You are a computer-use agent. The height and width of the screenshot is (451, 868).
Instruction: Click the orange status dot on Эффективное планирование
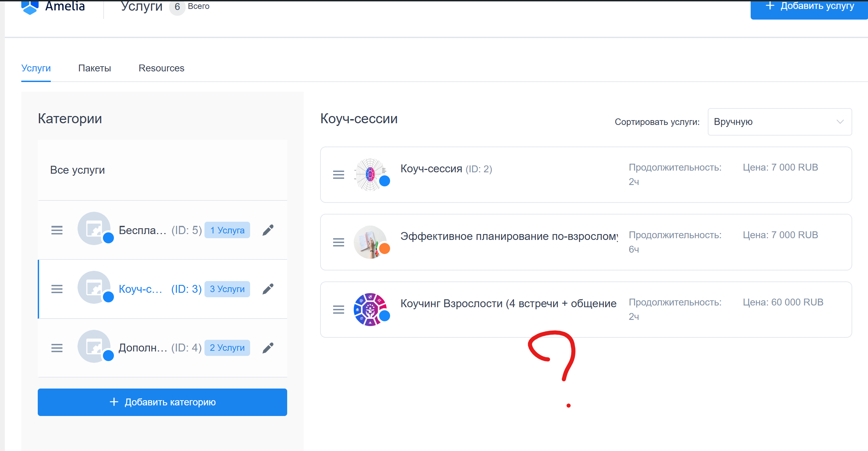(x=385, y=248)
